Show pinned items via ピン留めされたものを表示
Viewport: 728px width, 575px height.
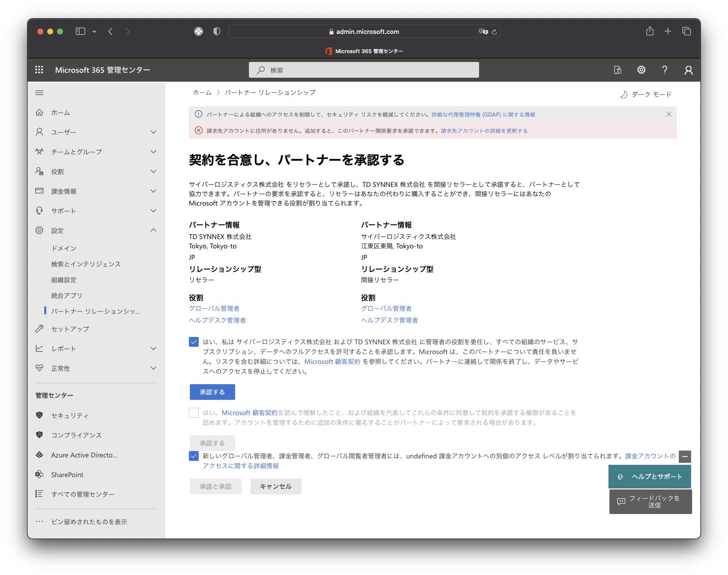[x=89, y=522]
